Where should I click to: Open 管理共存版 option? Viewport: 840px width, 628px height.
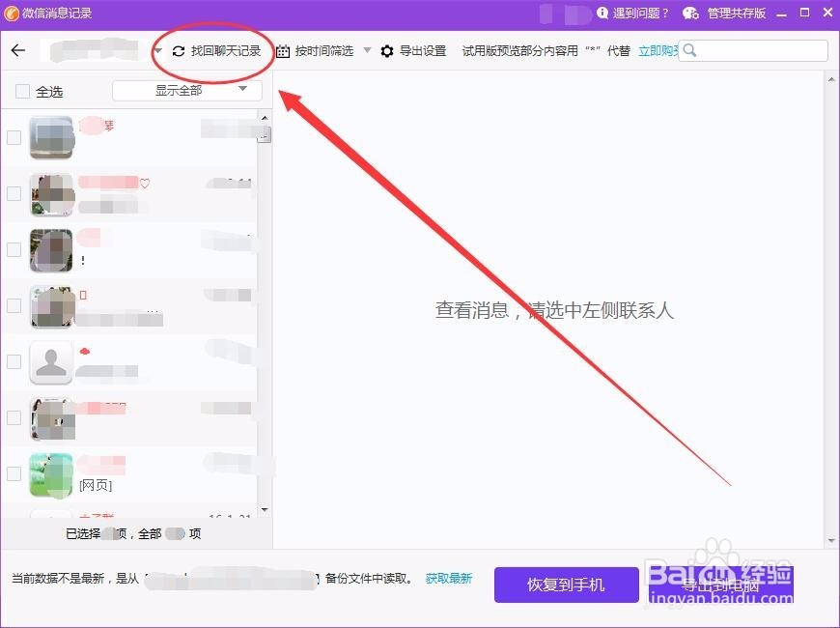click(x=737, y=13)
